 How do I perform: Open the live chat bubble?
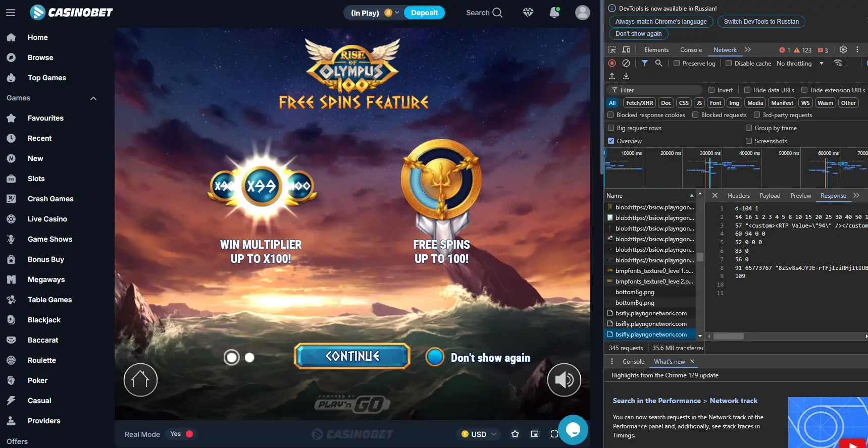click(x=573, y=430)
